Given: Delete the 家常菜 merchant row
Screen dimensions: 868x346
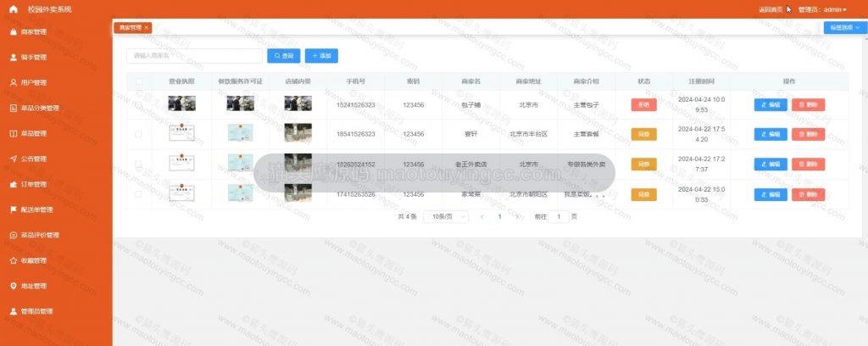Looking at the screenshot, I should pos(808,194).
